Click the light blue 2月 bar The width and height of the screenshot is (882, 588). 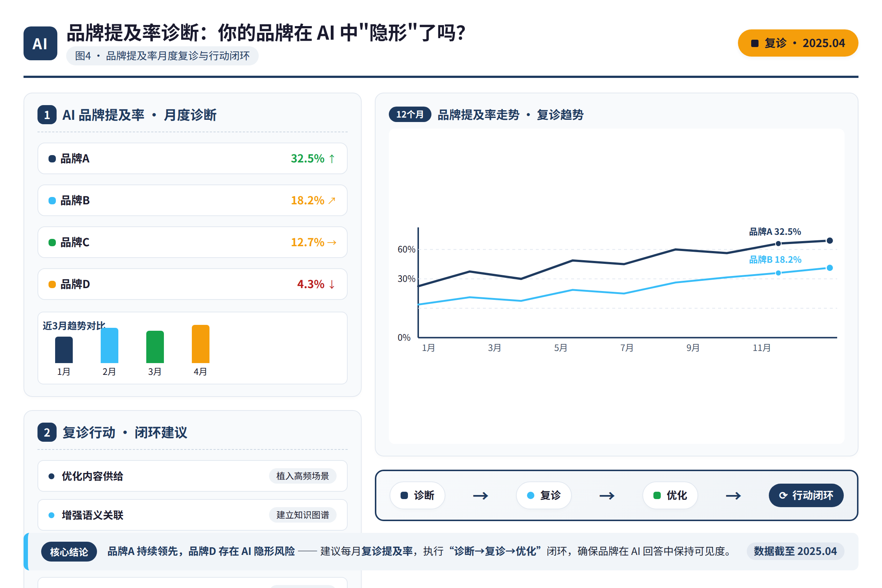[110, 345]
